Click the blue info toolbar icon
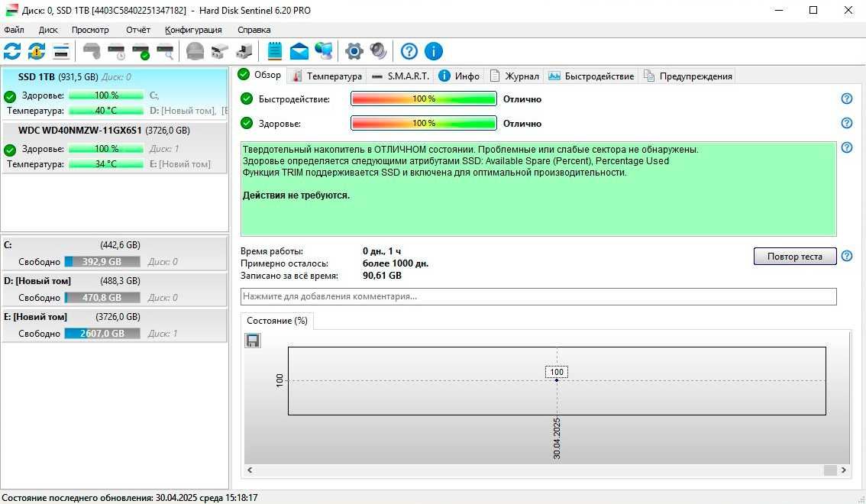The width and height of the screenshot is (866, 504). tap(434, 51)
